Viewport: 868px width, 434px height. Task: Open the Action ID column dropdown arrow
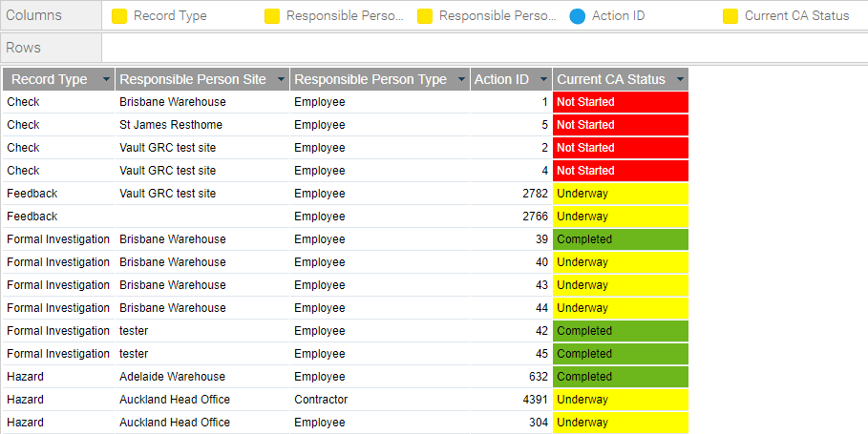(x=543, y=79)
